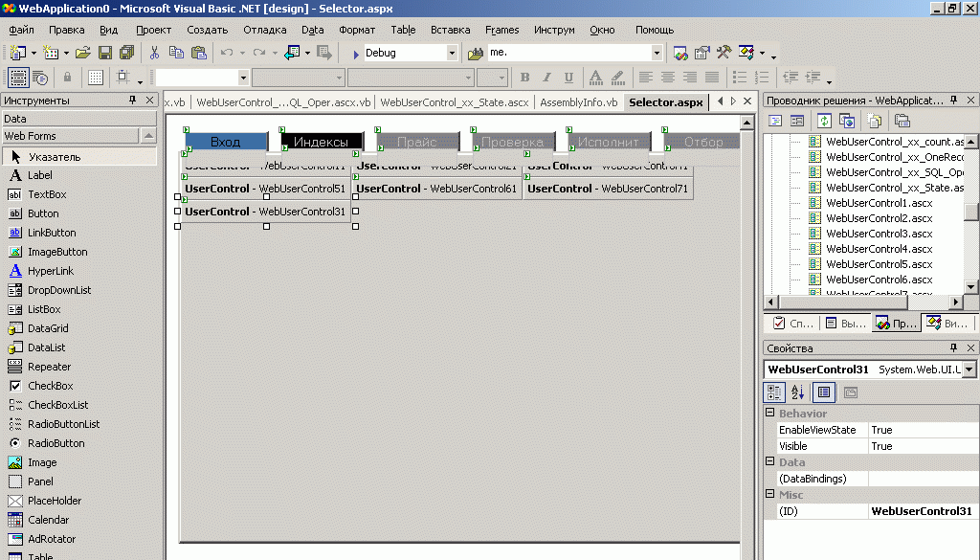Switch to WebUserControl_xx_State.ascx tab

click(x=455, y=102)
